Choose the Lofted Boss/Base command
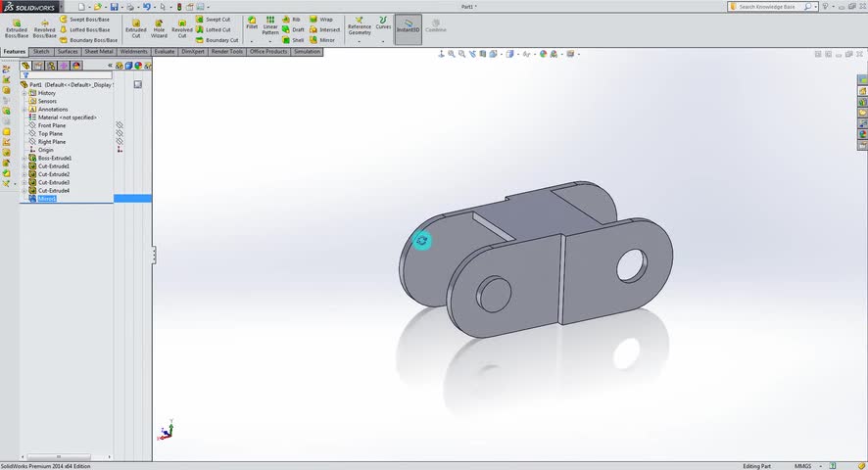Image resolution: width=868 pixels, height=470 pixels. tap(84, 30)
